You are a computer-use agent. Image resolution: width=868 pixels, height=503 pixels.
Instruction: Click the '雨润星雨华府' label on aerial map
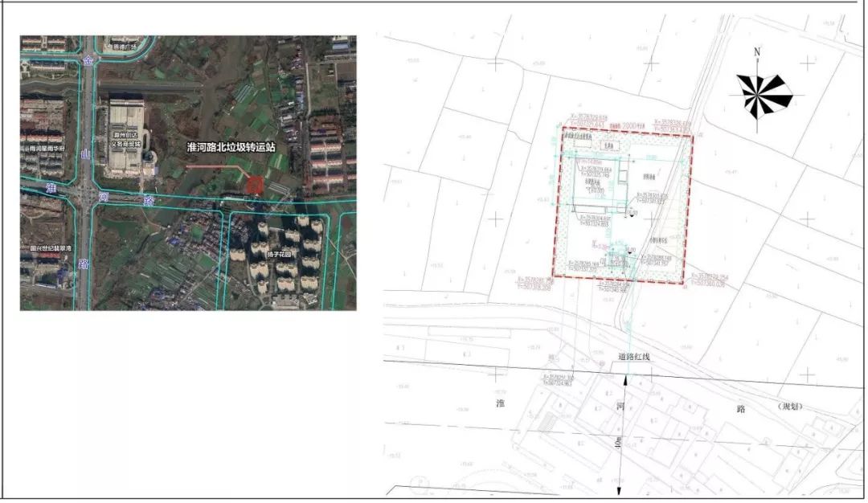click(x=47, y=149)
